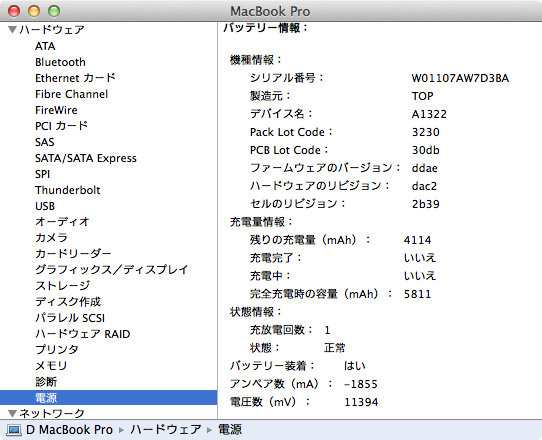This screenshot has height=440, width=542.
Task: Select Fibre Channel in the sidebar
Action: pos(72,94)
